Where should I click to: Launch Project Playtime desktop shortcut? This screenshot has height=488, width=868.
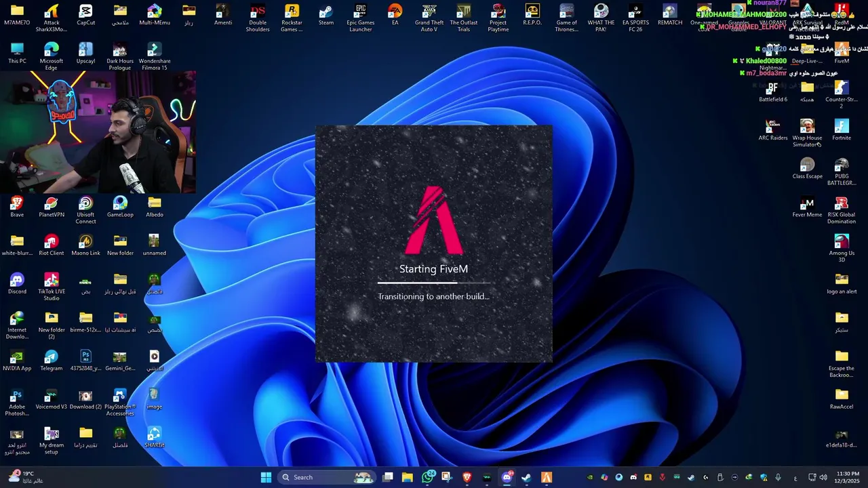pos(498,18)
